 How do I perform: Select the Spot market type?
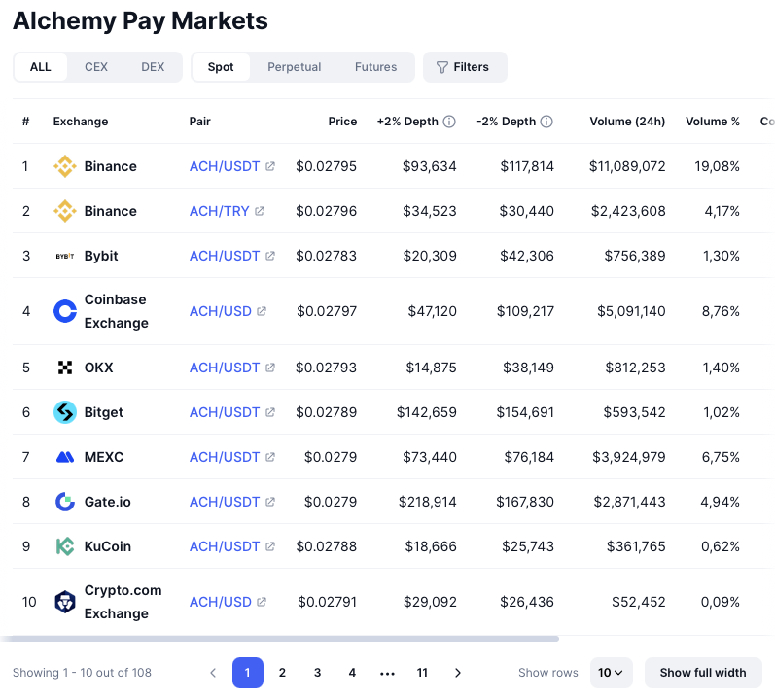tap(221, 67)
